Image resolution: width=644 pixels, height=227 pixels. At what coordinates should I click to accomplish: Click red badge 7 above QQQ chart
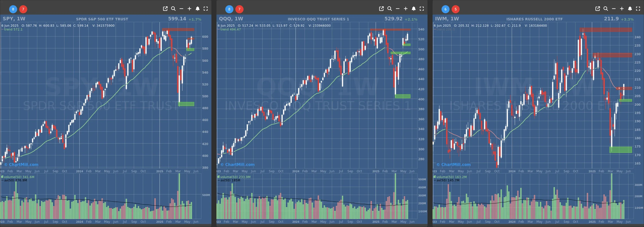(239, 9)
